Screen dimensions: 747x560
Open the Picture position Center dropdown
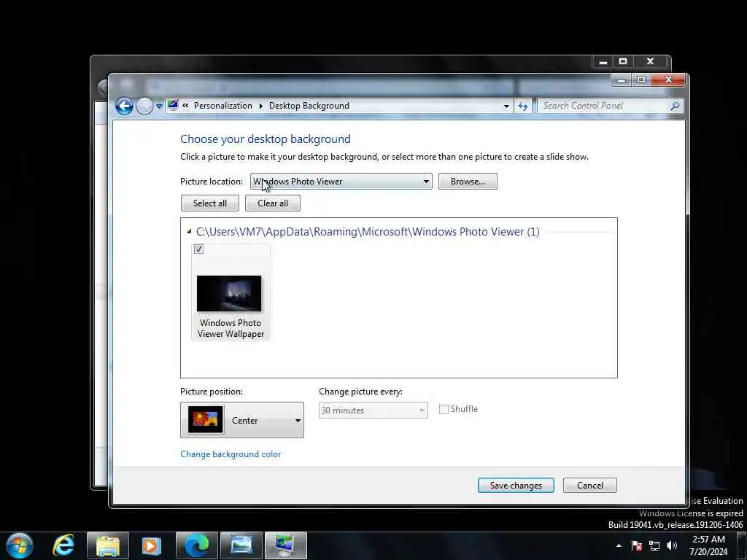pos(242,420)
